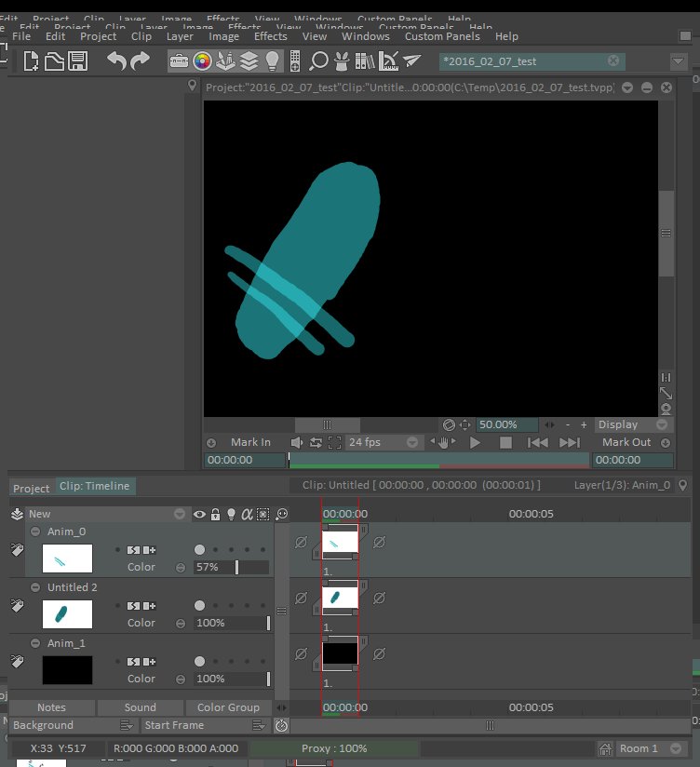Toggle the alpha preserve transparency icon
This screenshot has width=700, height=767.
[x=247, y=514]
